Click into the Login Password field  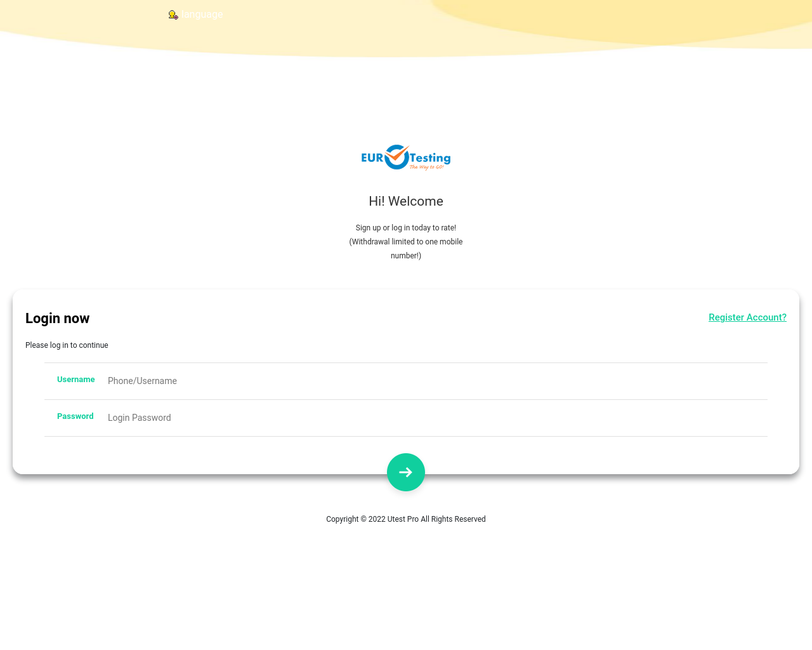point(431,418)
